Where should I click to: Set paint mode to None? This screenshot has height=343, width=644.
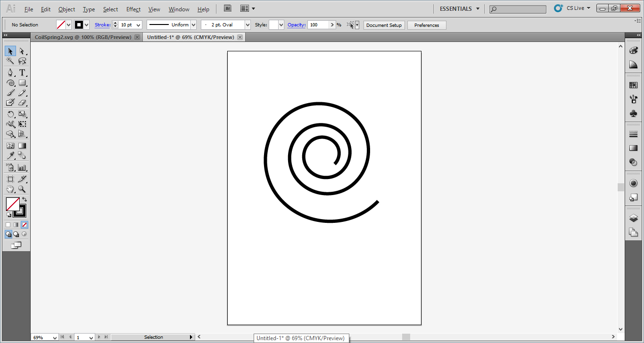pyautogui.click(x=25, y=225)
